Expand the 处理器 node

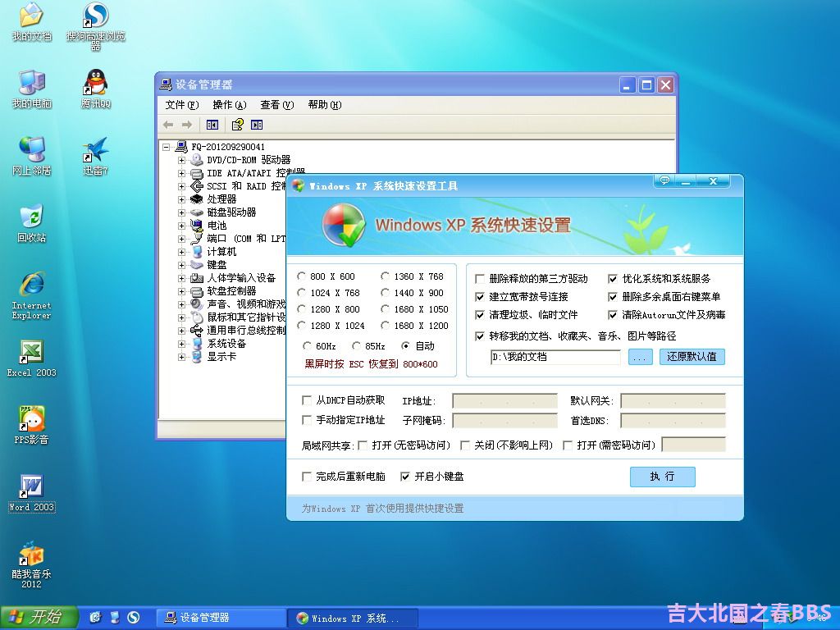[x=181, y=199]
